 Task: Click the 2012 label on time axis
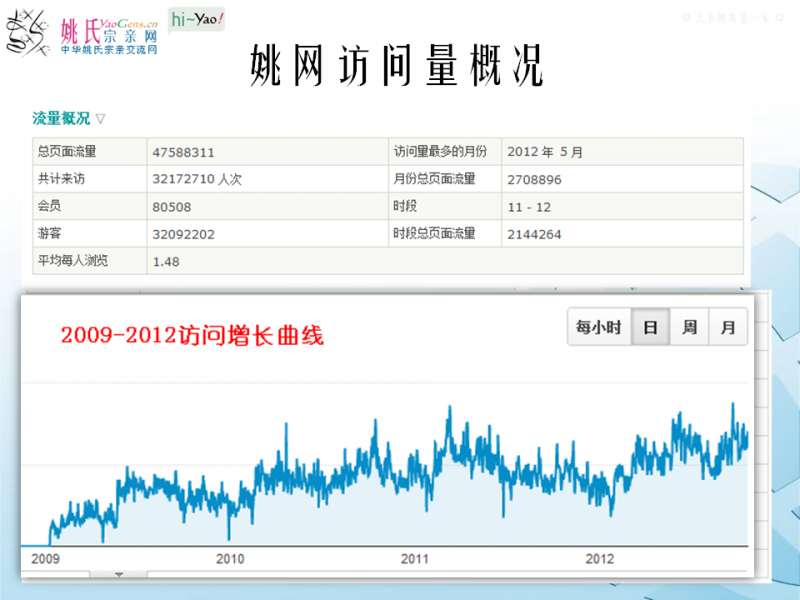[599, 558]
